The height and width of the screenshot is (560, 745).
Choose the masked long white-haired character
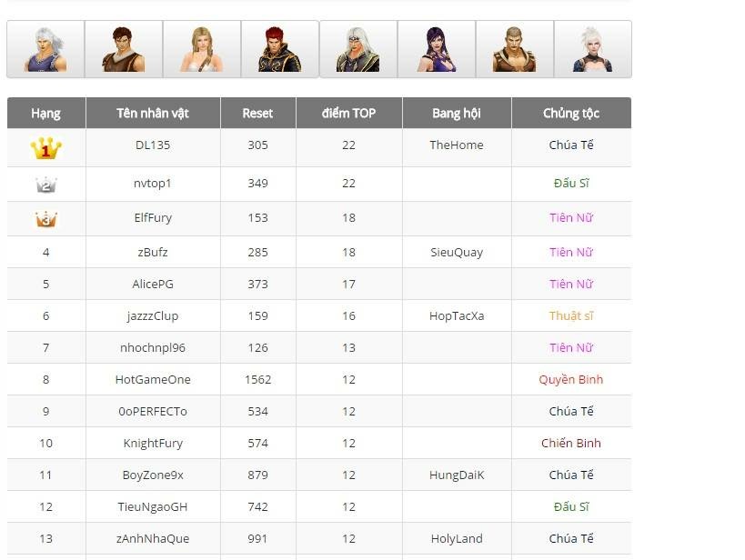[x=358, y=50]
